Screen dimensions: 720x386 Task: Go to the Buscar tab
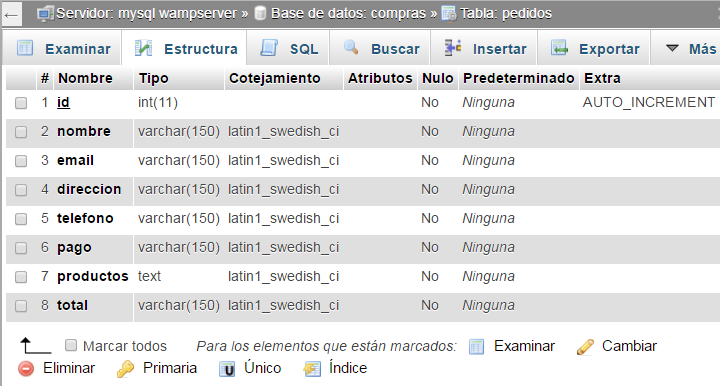click(x=380, y=49)
